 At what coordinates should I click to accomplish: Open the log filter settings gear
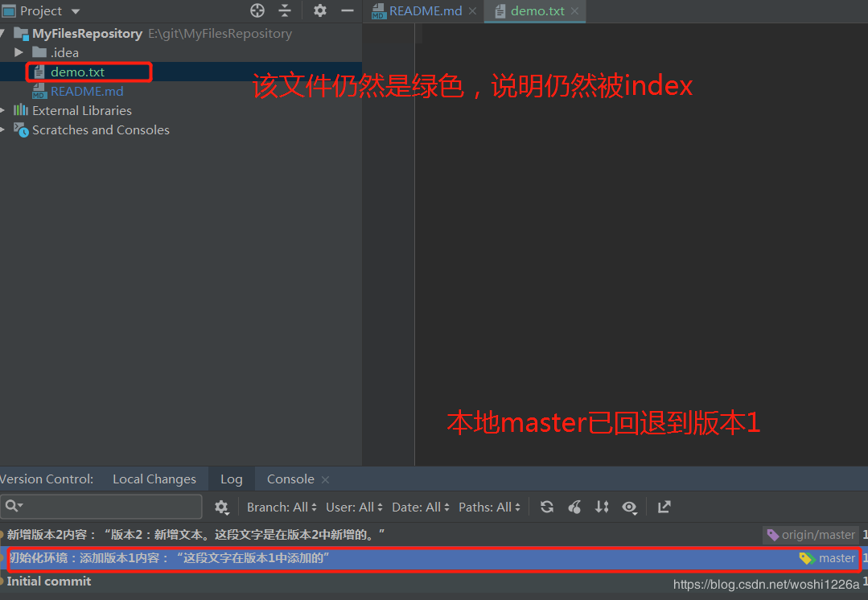222,507
